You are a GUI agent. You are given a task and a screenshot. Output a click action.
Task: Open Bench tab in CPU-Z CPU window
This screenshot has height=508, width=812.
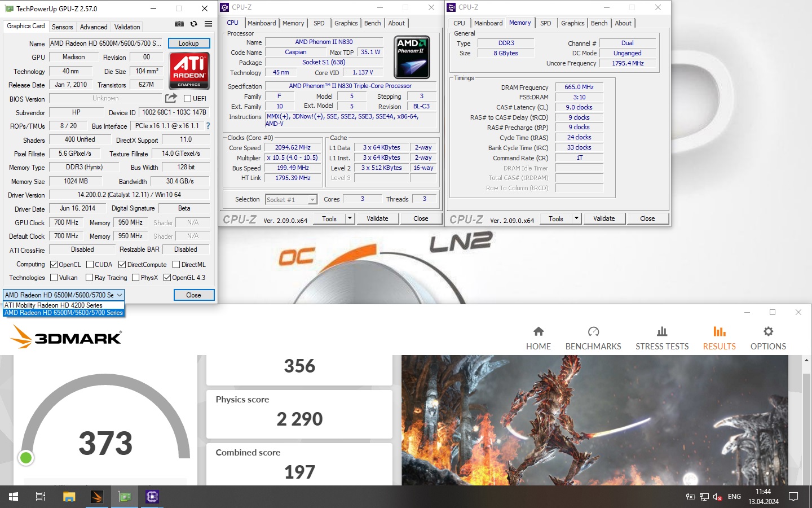coord(372,23)
